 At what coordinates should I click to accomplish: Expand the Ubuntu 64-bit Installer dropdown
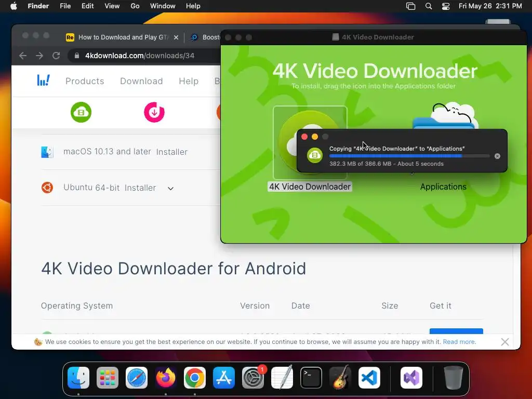(x=170, y=188)
